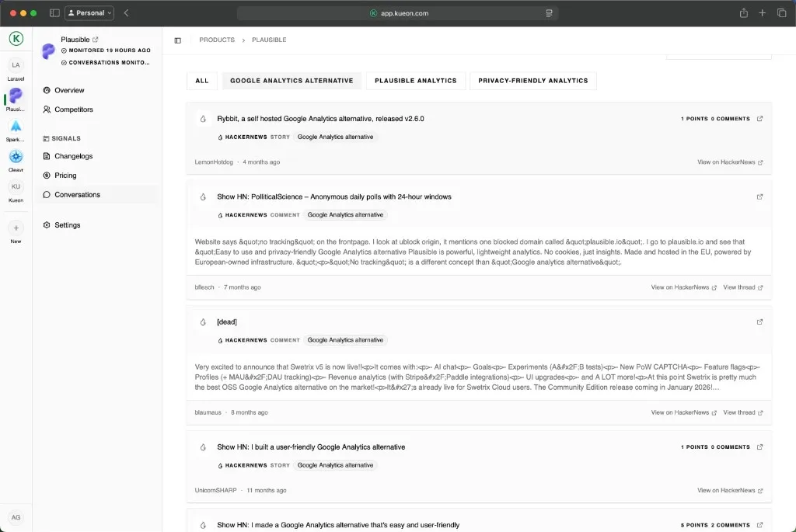View Rybbit story on HackerNews

click(x=729, y=162)
